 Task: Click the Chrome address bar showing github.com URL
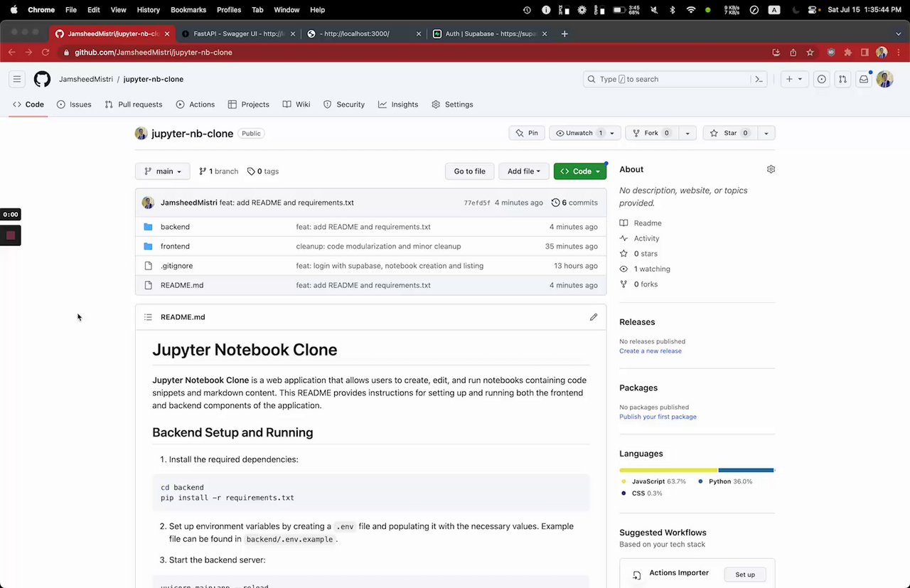pyautogui.click(x=412, y=53)
